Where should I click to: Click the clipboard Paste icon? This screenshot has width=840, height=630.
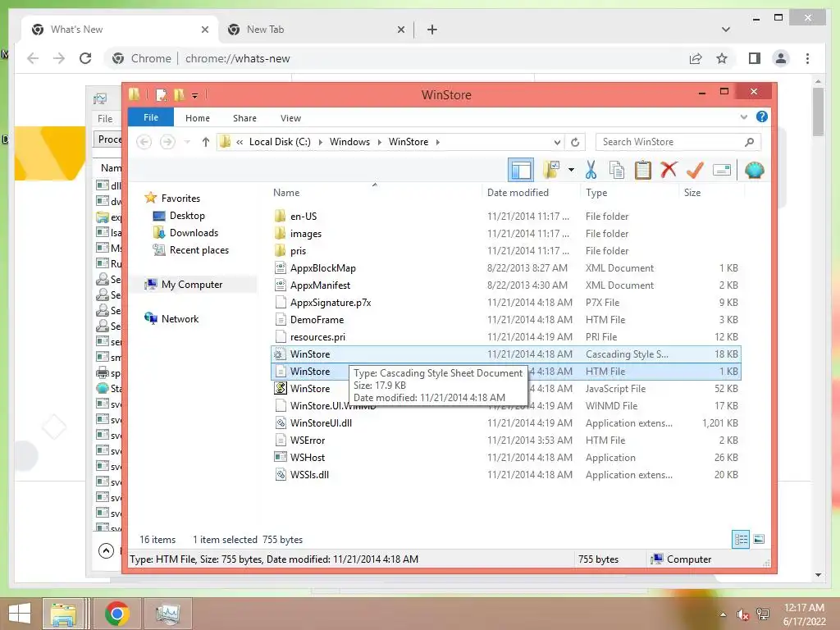pyautogui.click(x=642, y=170)
